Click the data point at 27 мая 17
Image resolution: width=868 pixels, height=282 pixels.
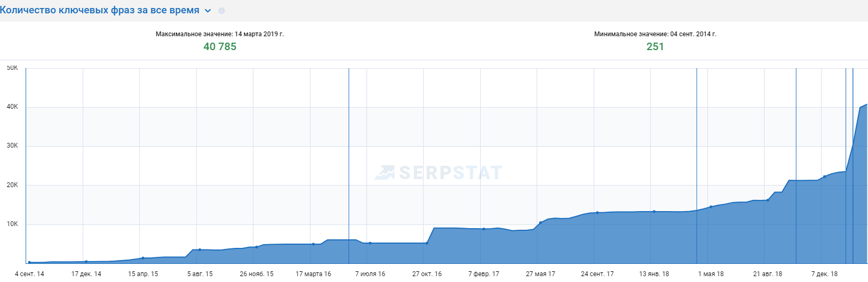coord(540,222)
